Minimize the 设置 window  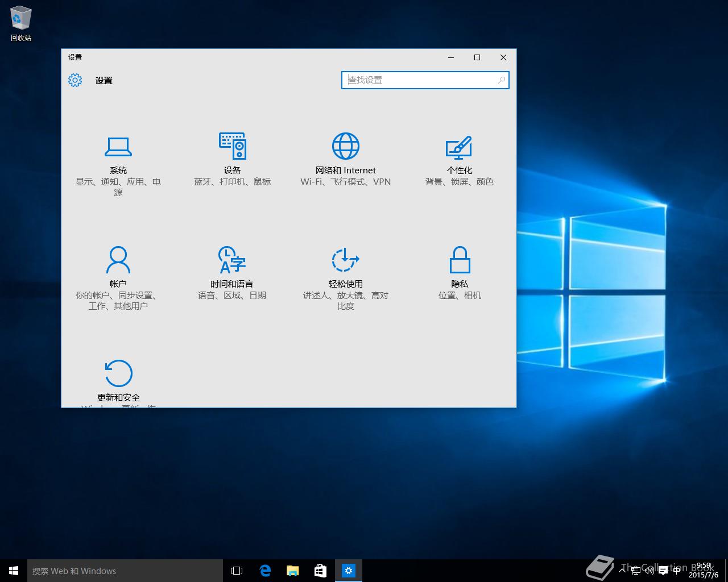(451, 57)
